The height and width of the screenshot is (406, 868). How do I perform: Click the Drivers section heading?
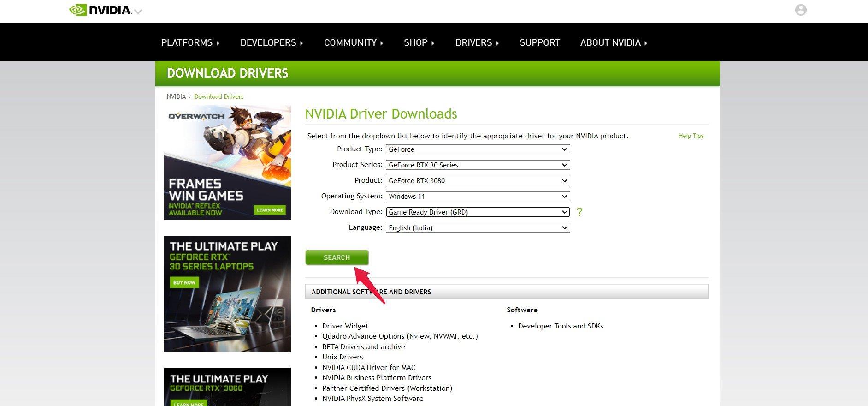point(323,310)
